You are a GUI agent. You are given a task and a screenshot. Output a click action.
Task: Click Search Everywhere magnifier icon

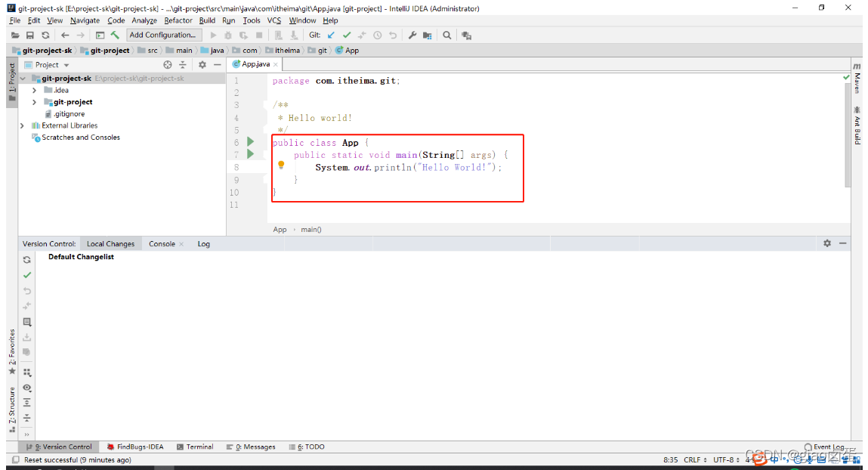click(x=446, y=35)
